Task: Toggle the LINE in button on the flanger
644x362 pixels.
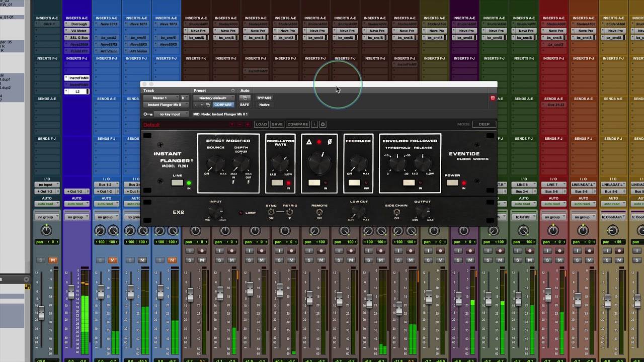Action: (177, 183)
